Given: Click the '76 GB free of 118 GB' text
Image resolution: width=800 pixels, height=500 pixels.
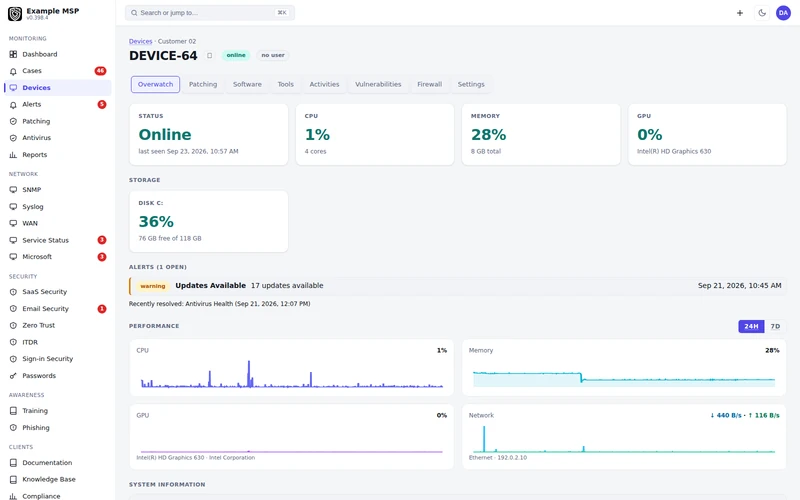Looking at the screenshot, I should 170,238.
